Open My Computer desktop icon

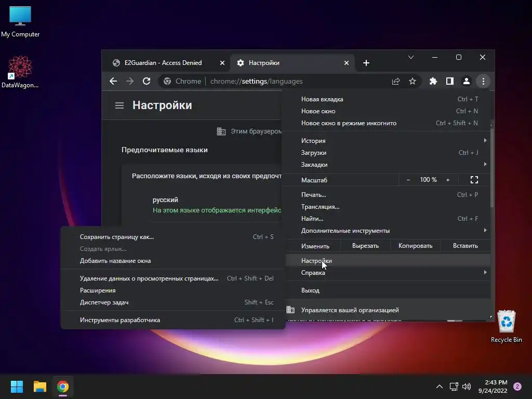20,22
